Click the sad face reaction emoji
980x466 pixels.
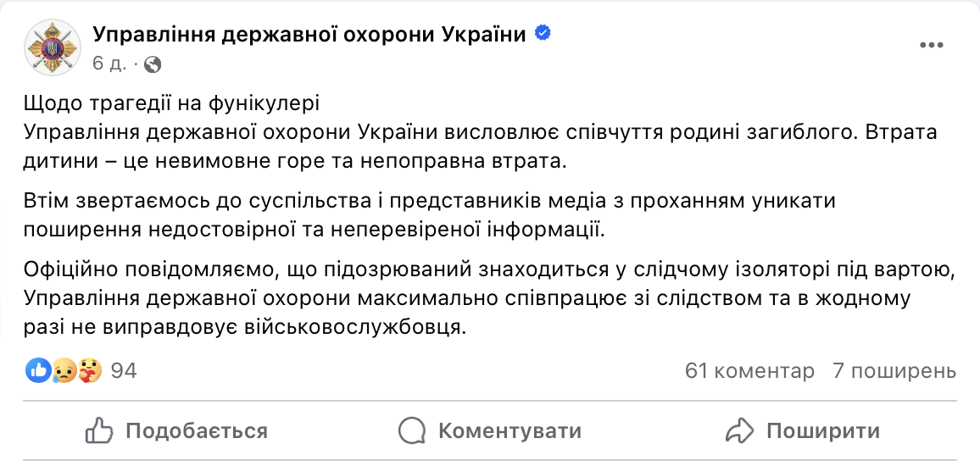[64, 370]
